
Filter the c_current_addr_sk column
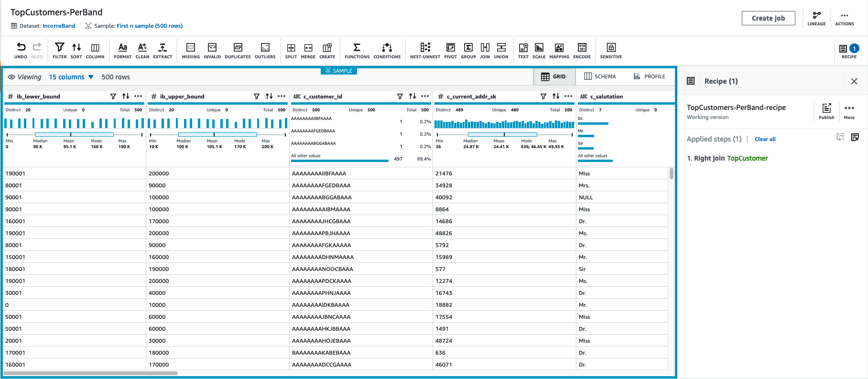click(543, 97)
